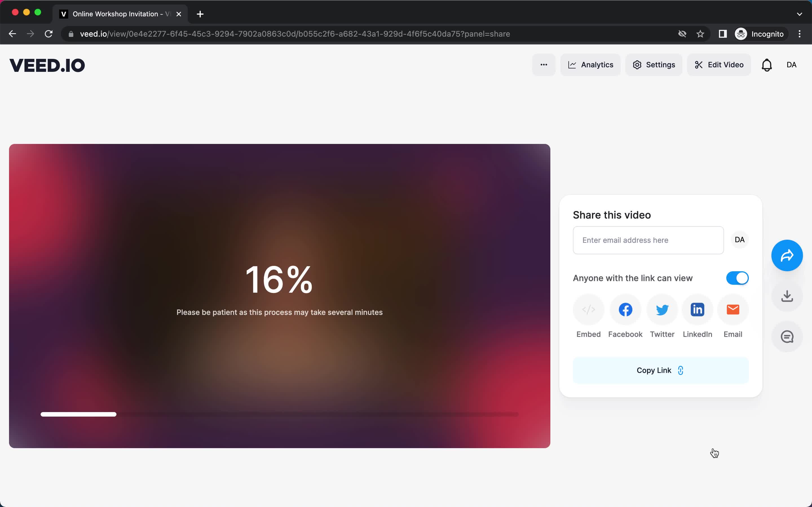812x507 pixels.
Task: Click the Edit Video icon button
Action: point(720,64)
